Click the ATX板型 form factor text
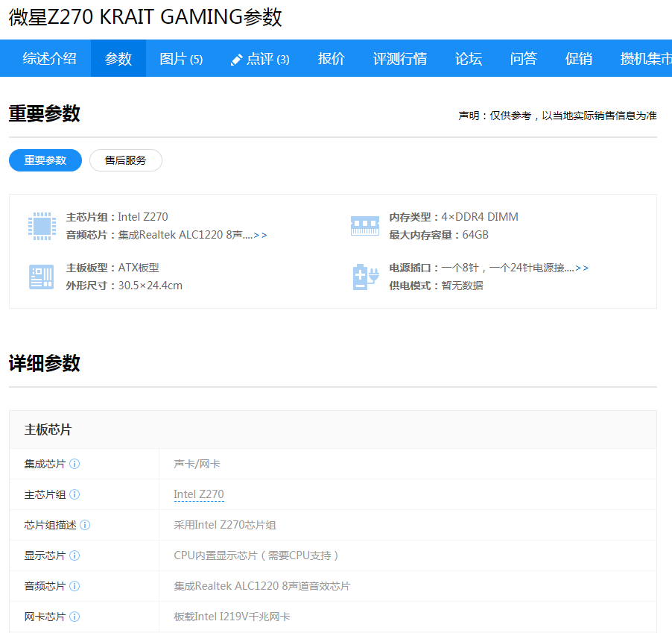The image size is (672, 633). (x=139, y=268)
